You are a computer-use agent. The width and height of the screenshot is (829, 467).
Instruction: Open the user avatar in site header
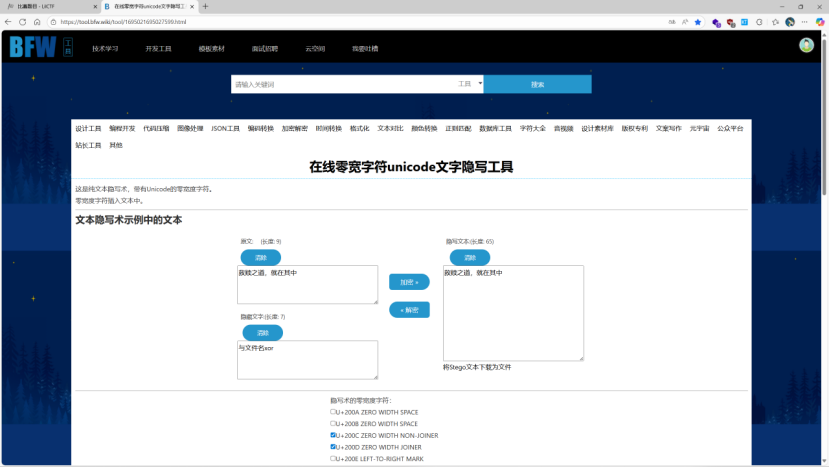pyautogui.click(x=806, y=45)
